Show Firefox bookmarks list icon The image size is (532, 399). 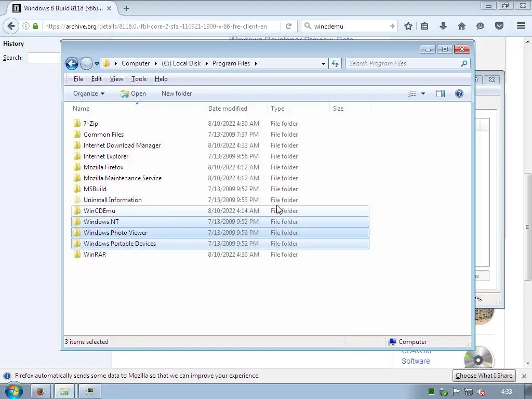424,26
